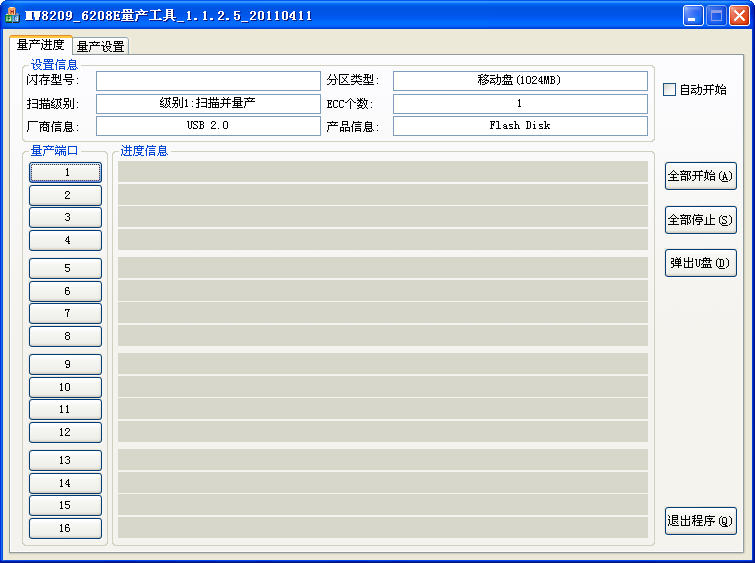Click the app icon in the title bar
755x563 pixels.
[14, 16]
